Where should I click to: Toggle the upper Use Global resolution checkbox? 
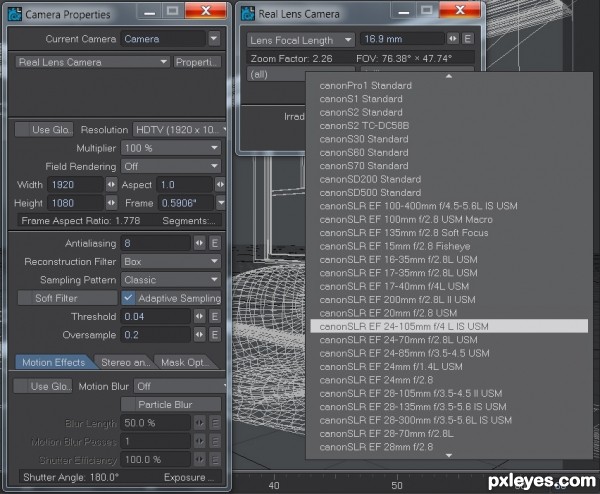(x=44, y=130)
